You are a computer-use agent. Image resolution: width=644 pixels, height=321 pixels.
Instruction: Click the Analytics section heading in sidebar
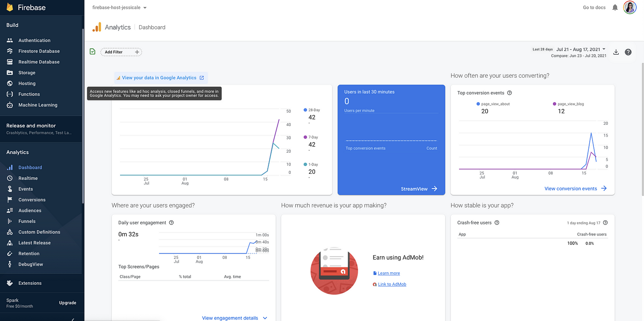[17, 152]
